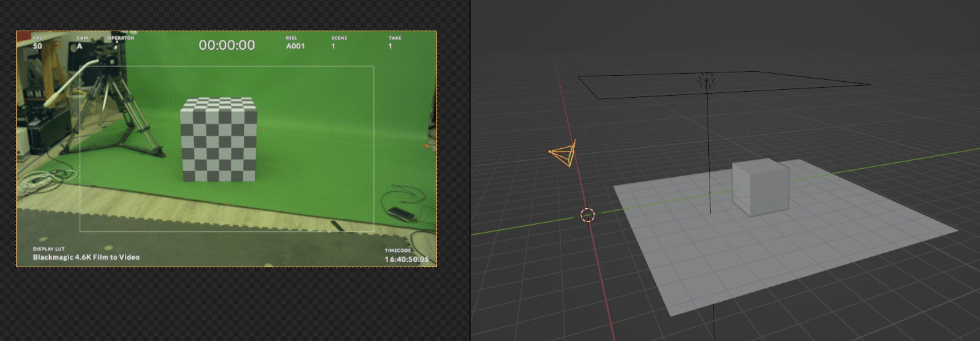Click the Blackmagic 4.6K Film to Video text

[x=86, y=257]
